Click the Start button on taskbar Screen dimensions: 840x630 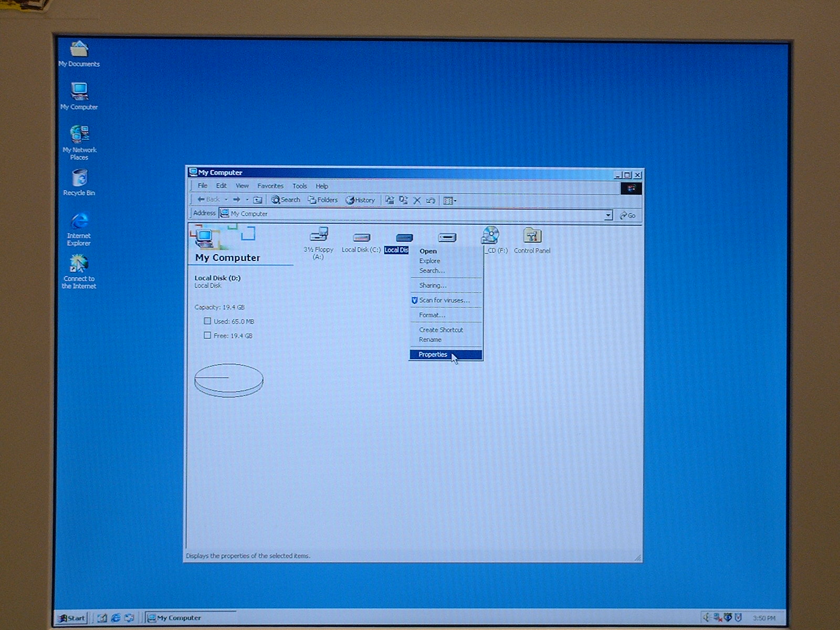tap(71, 618)
